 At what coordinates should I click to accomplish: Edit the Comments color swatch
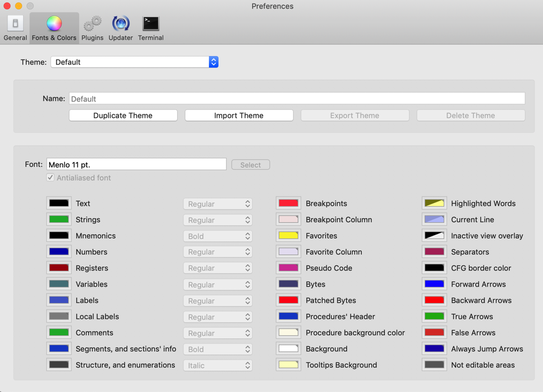tap(59, 333)
